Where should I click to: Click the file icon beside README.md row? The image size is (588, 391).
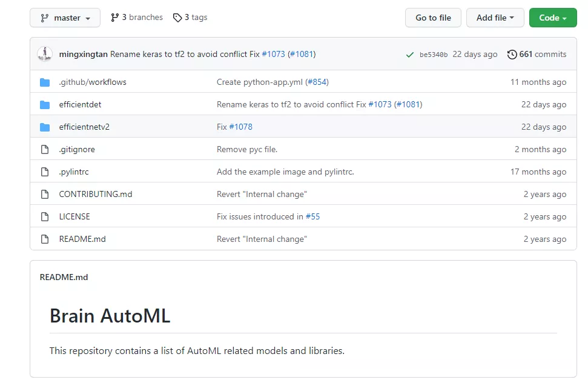[x=45, y=239]
